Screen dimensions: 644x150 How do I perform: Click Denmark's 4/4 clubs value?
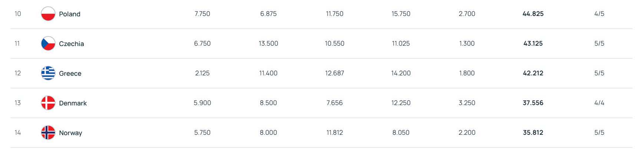pyautogui.click(x=599, y=103)
